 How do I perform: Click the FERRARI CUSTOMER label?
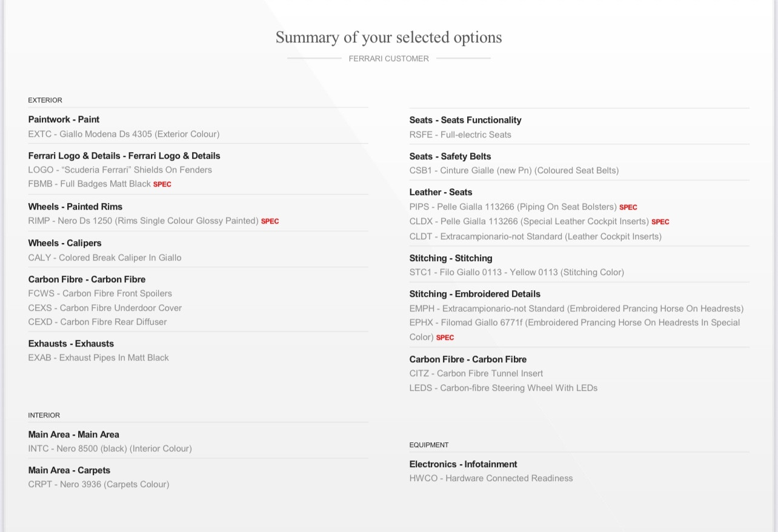click(388, 59)
